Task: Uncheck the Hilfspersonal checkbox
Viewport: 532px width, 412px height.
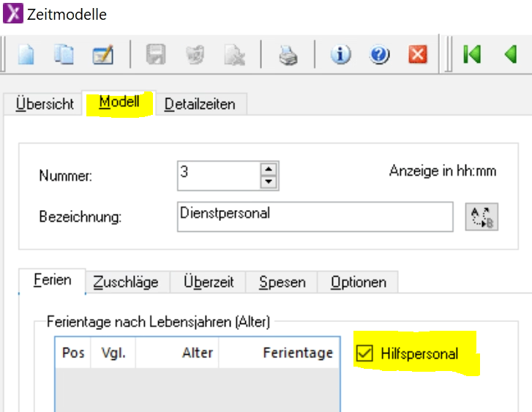Action: (x=364, y=354)
